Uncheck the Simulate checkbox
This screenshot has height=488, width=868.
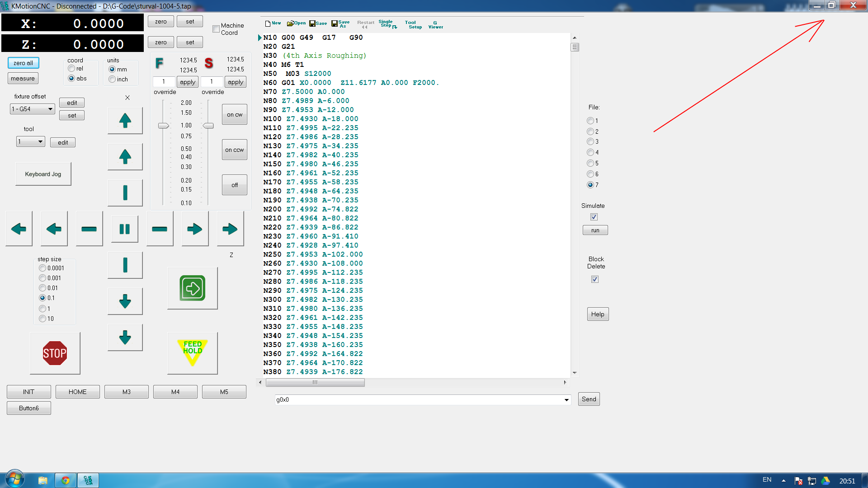[x=594, y=217]
